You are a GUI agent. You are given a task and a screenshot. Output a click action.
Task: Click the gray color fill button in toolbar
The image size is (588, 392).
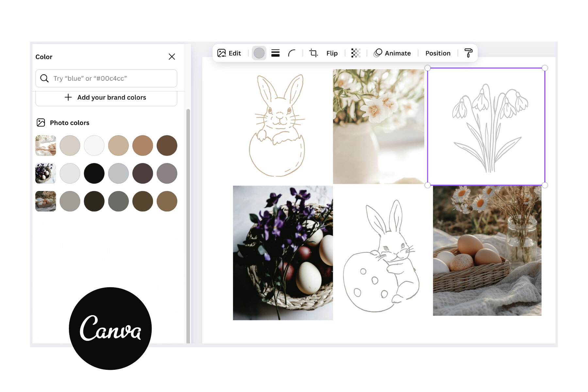259,53
